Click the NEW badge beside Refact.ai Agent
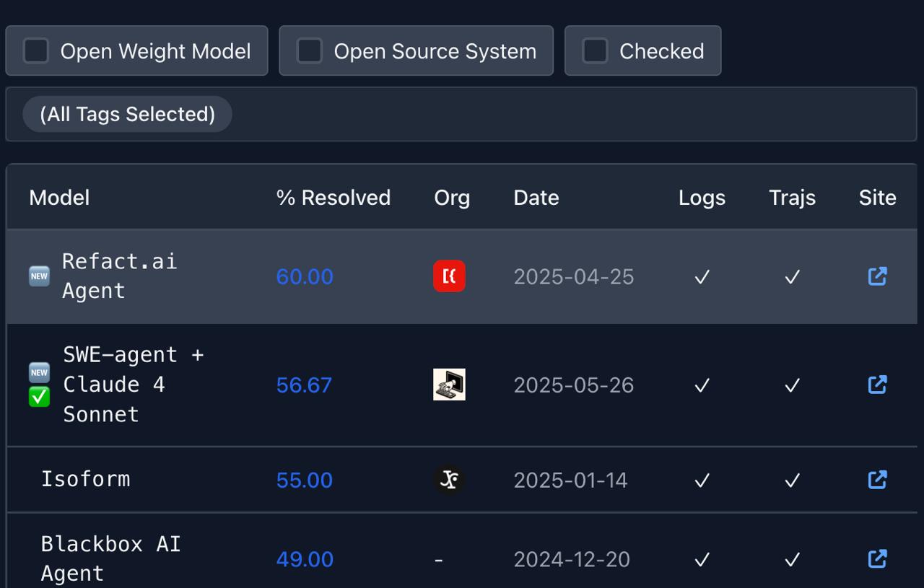 pyautogui.click(x=39, y=276)
